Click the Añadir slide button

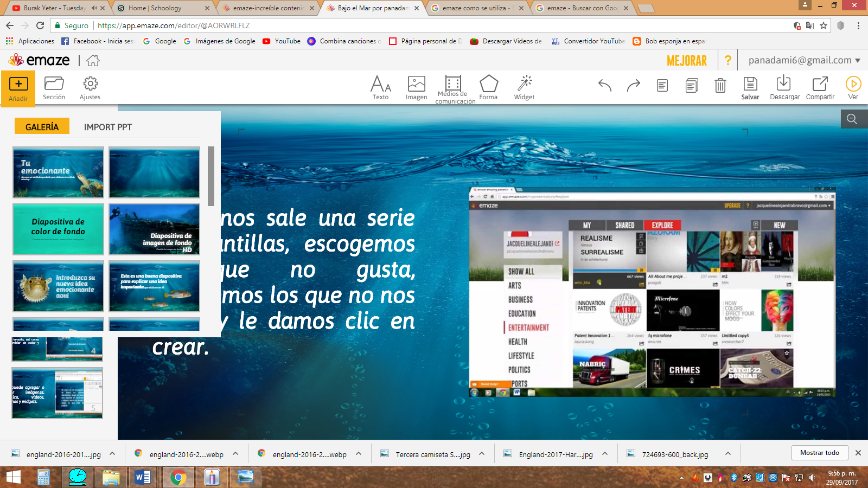click(x=18, y=88)
